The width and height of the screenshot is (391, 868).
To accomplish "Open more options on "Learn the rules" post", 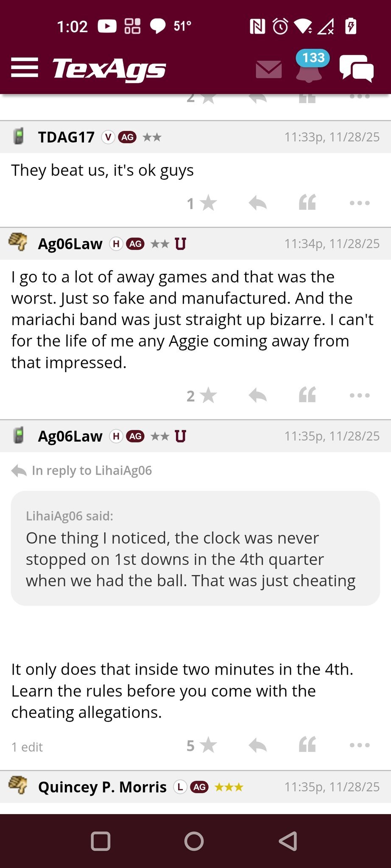I will [x=360, y=746].
